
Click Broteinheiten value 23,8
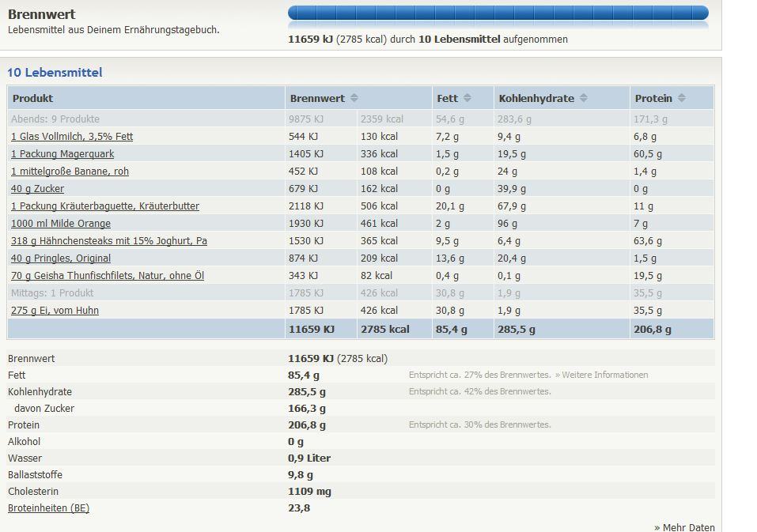(x=299, y=507)
